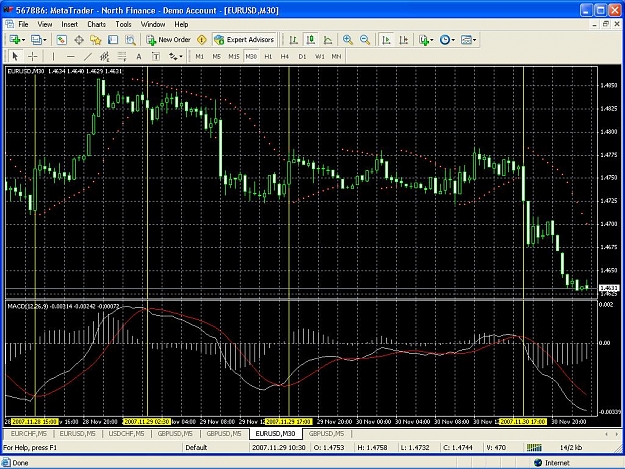The height and width of the screenshot is (469, 625).
Task: Open MetaEditor with the yellow diamond icon
Action: [202, 40]
